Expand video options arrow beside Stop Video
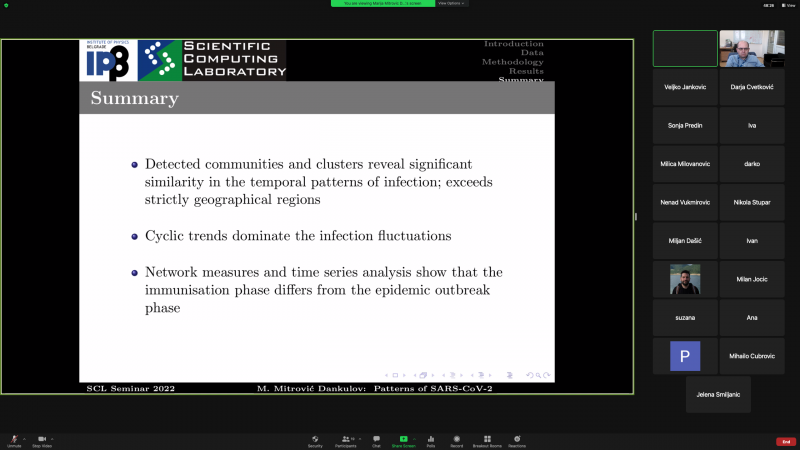Viewport: 800px width, 450px height. (x=52, y=439)
